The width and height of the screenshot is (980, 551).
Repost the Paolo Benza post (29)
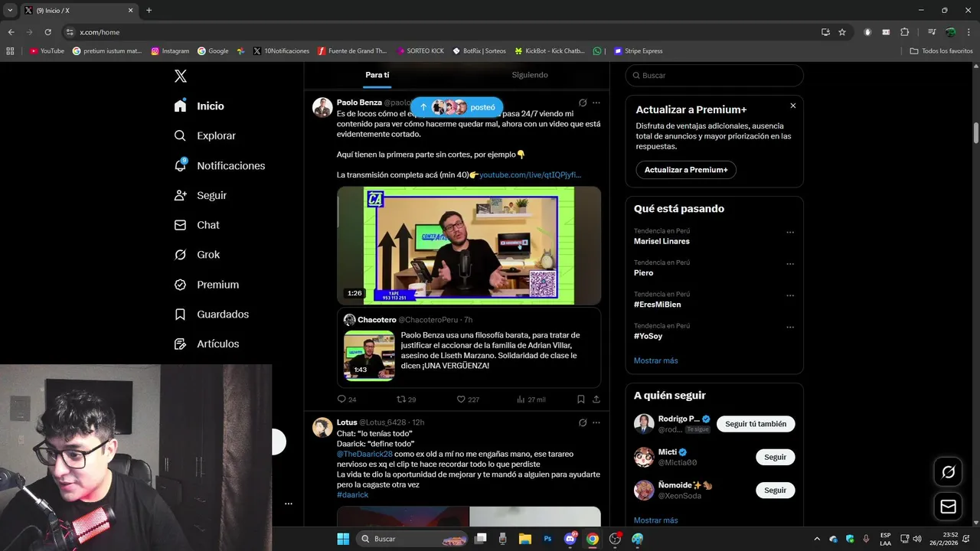406,399
